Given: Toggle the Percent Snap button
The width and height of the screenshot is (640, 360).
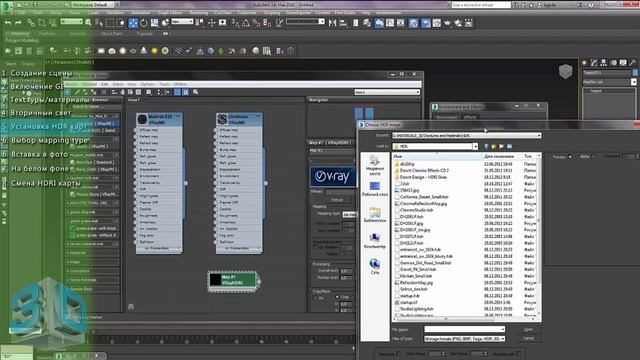Looking at the screenshot, I should click(257, 23).
